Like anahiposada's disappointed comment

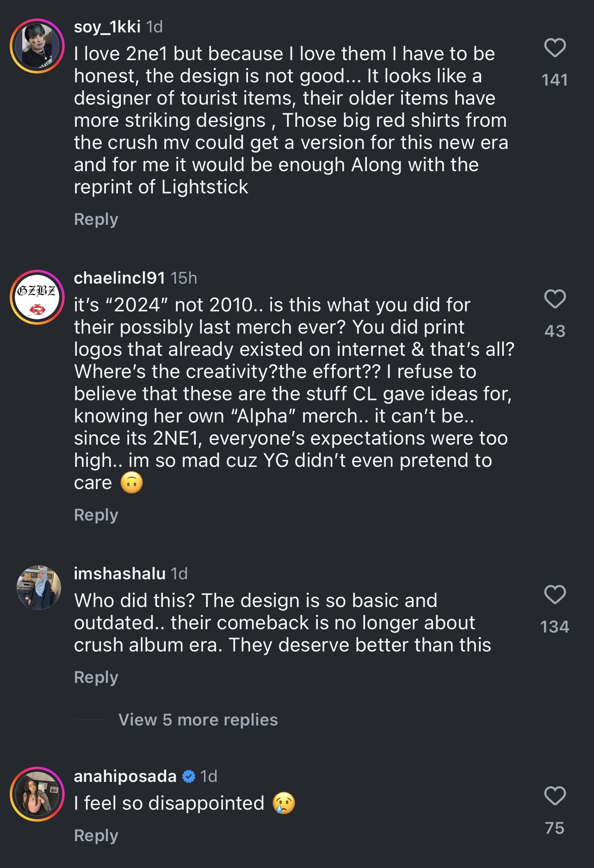555,796
